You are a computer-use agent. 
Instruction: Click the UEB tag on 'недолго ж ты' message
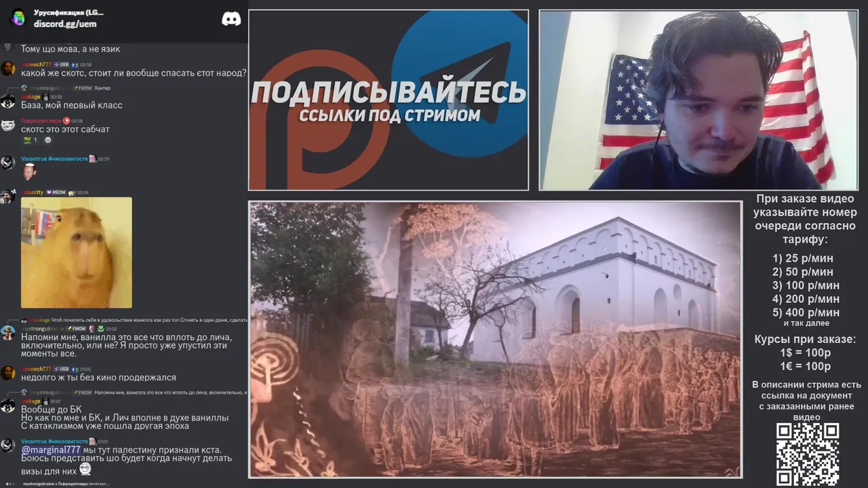coord(61,369)
